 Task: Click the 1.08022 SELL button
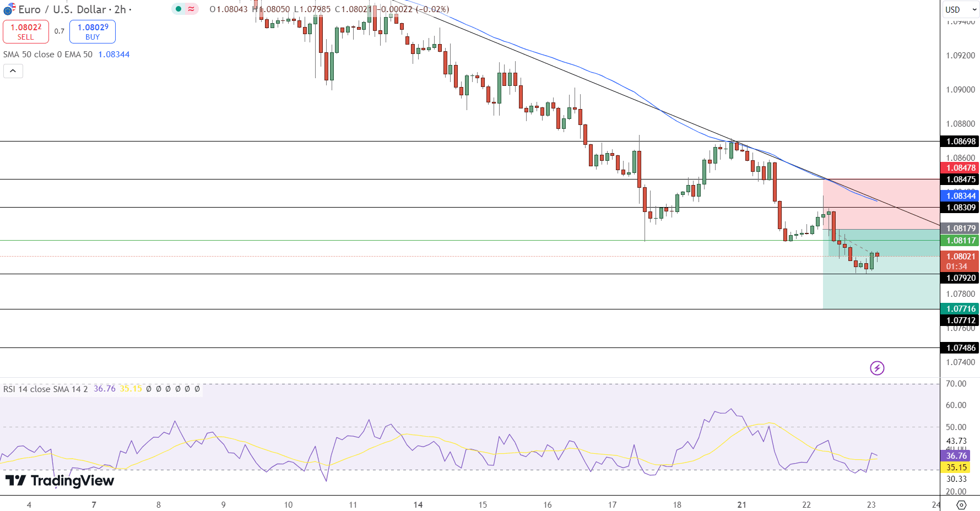[26, 31]
